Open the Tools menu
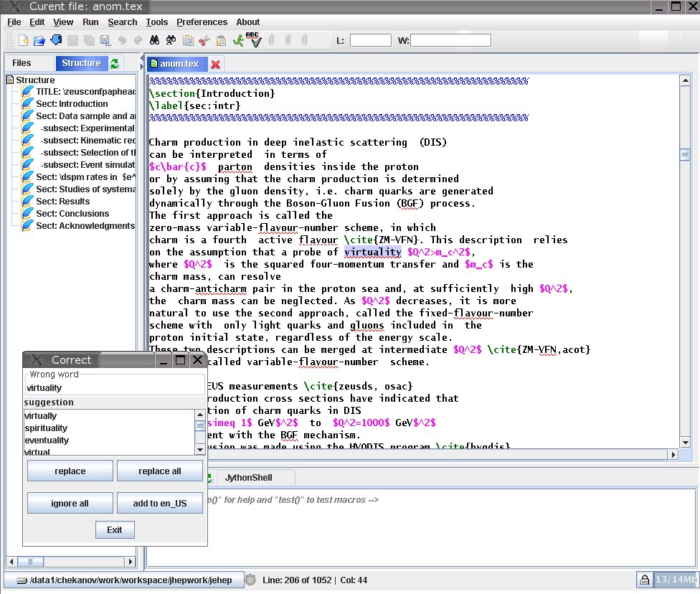This screenshot has height=594, width=700. point(156,22)
